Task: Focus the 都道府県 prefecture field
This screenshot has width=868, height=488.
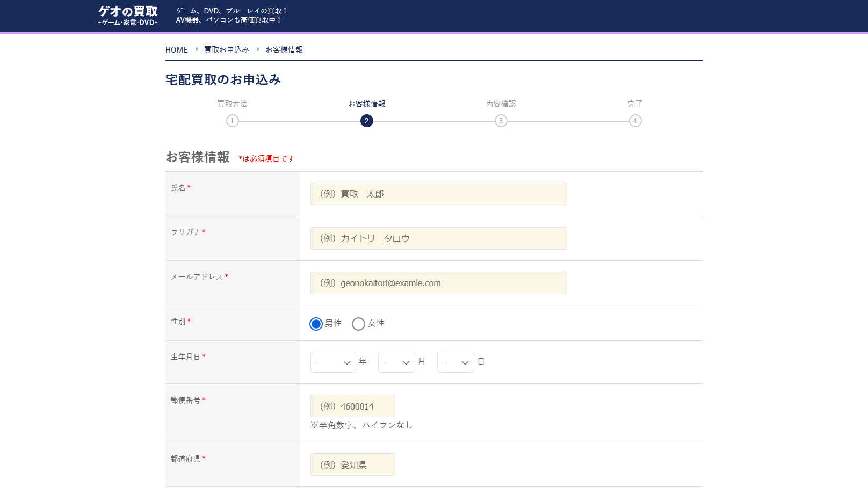Action: pos(353,464)
